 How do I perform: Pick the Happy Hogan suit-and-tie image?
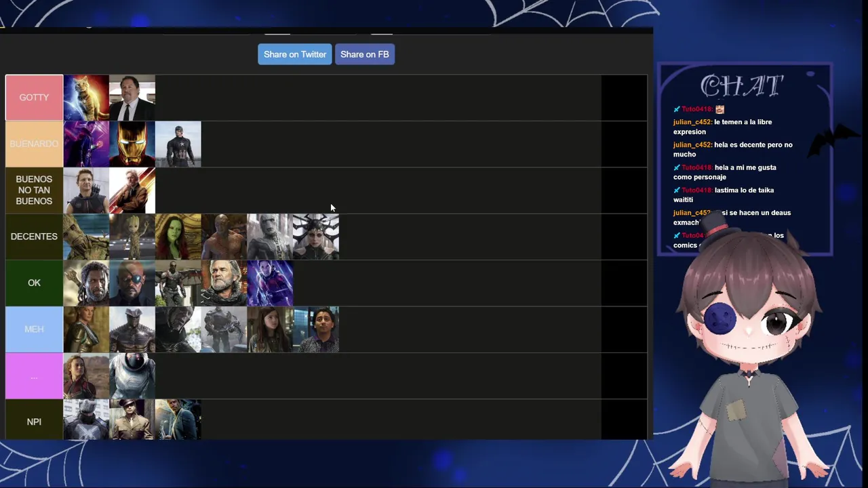[x=132, y=98]
